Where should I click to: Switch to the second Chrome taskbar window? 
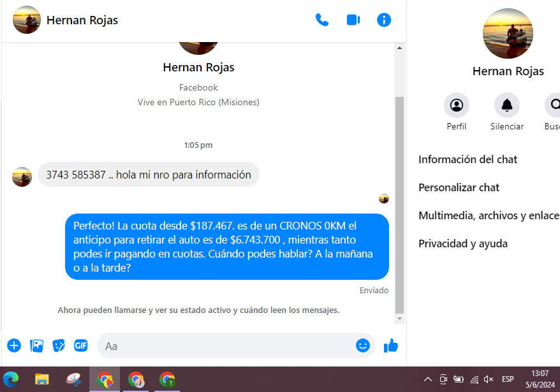[x=136, y=379]
